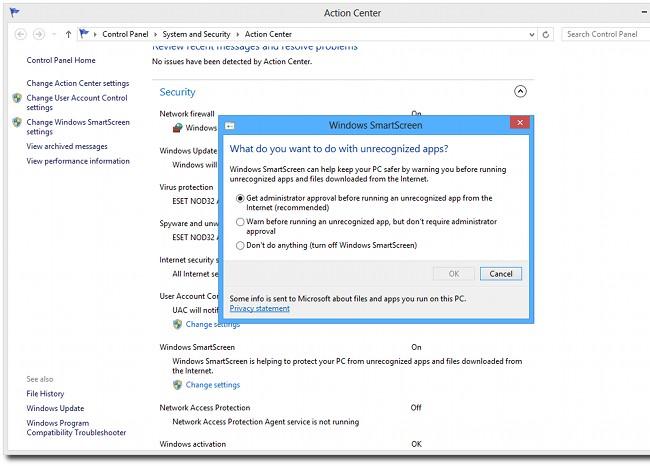Image resolution: width=650 pixels, height=466 pixels.
Task: Click in the Search Control Panel field
Action: pos(606,34)
